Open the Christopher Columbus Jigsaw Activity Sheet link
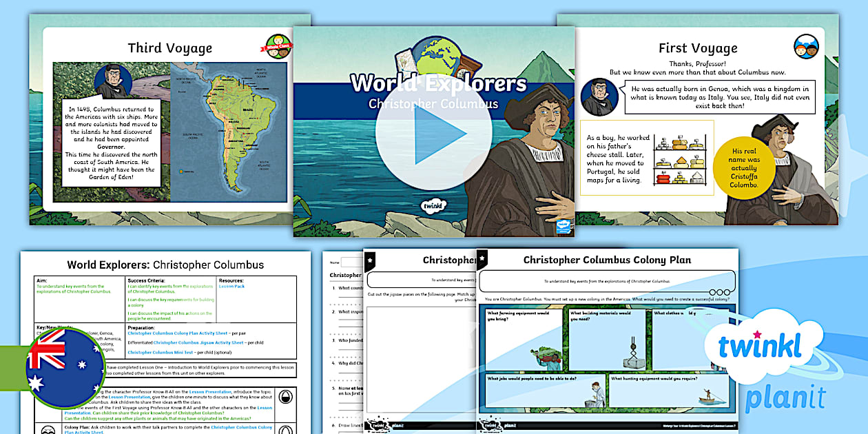This screenshot has height=434, width=868. (x=198, y=342)
